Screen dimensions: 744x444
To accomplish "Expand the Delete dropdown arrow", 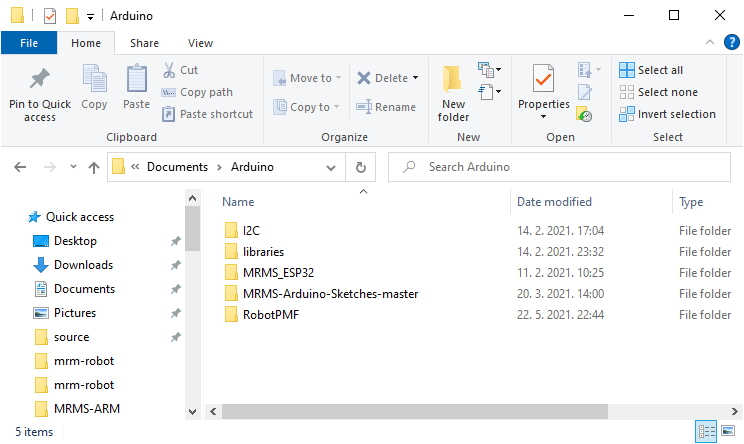I will (415, 78).
